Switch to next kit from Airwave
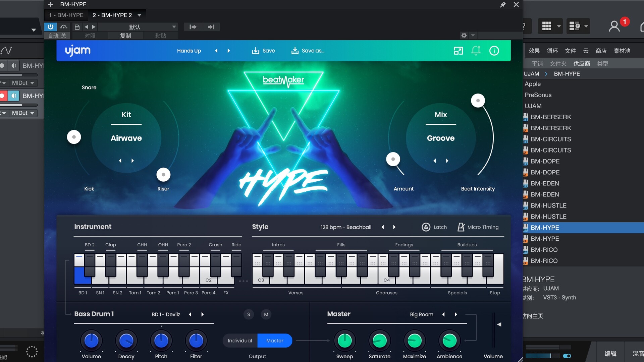This screenshot has height=362, width=644. point(132,161)
